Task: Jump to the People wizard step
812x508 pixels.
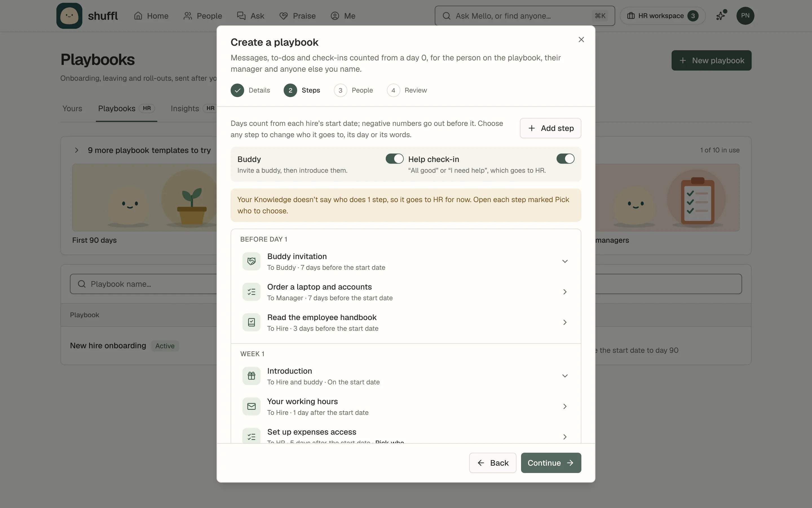Action: coord(353,90)
